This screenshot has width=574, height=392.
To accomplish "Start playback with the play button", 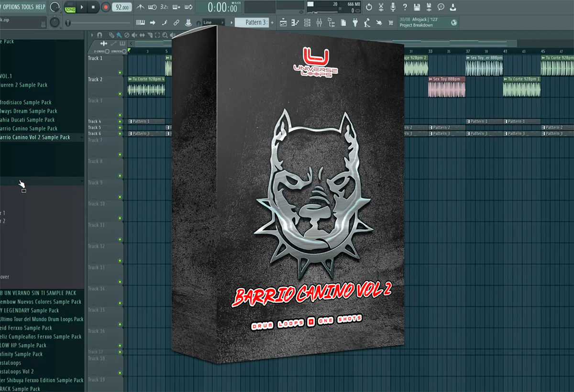I will tap(82, 7).
